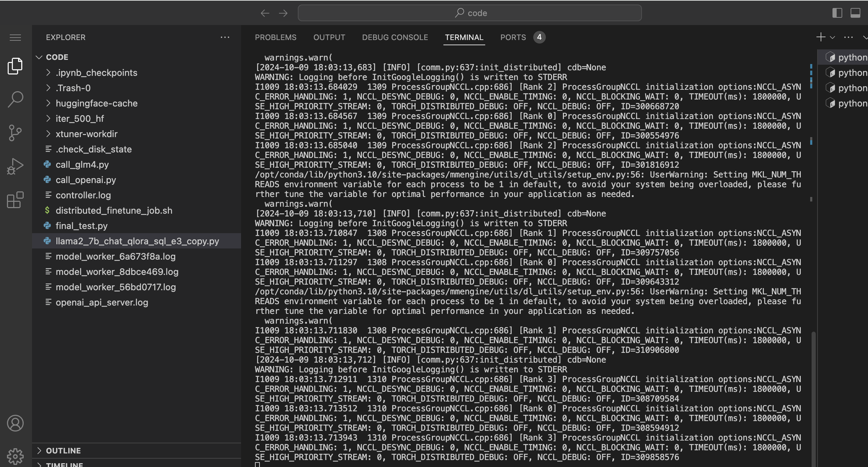868x467 pixels.
Task: Click the new terminal plus icon
Action: point(821,37)
